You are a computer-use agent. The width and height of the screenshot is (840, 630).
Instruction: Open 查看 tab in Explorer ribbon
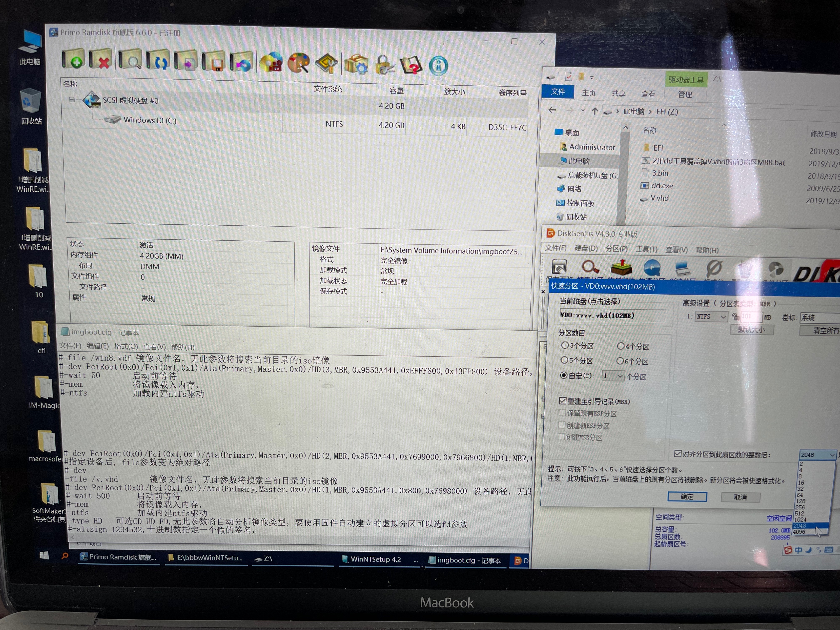coord(648,93)
